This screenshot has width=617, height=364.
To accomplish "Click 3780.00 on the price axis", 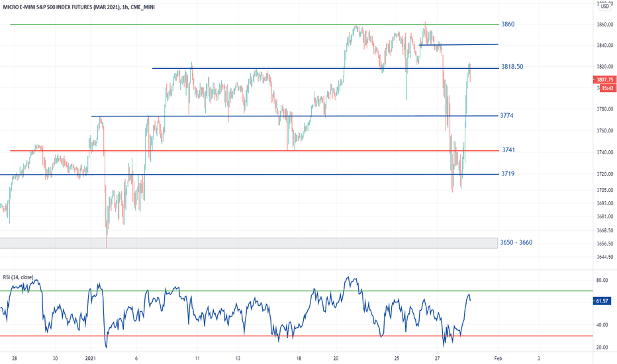I will (605, 109).
